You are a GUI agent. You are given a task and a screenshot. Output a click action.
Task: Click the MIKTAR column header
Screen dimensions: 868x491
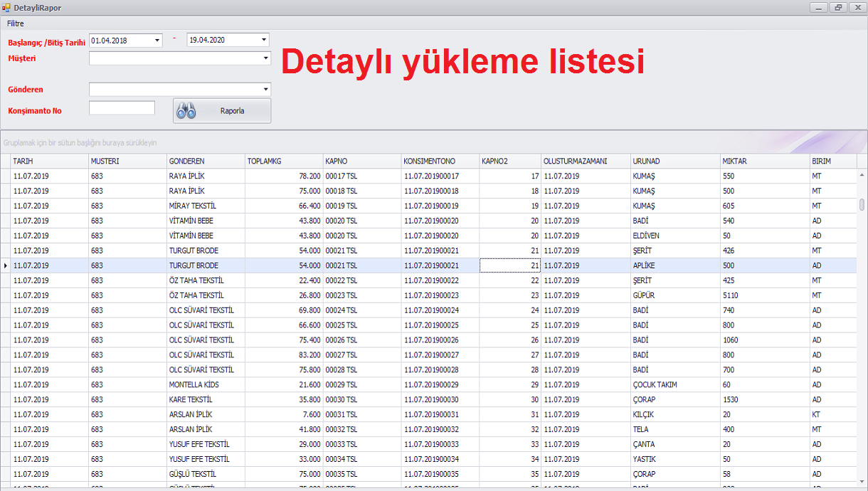[765, 162]
